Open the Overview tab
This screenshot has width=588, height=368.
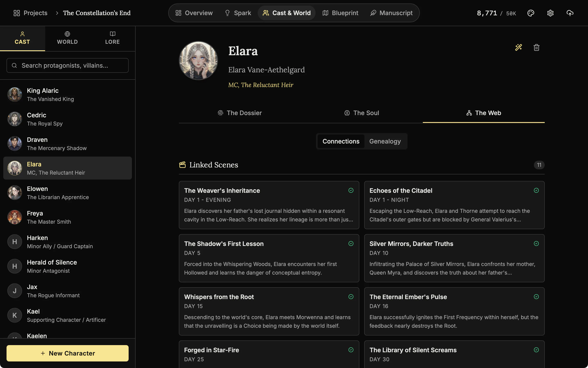coord(194,13)
